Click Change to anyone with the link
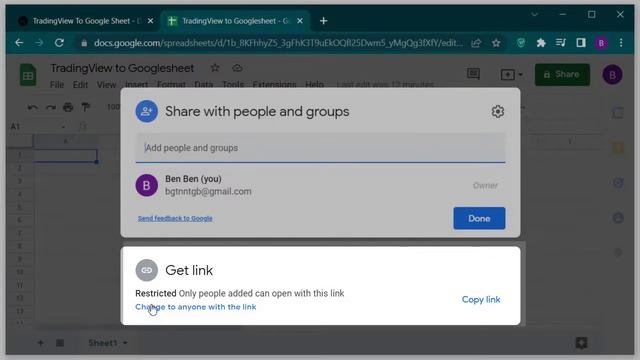 (196, 307)
